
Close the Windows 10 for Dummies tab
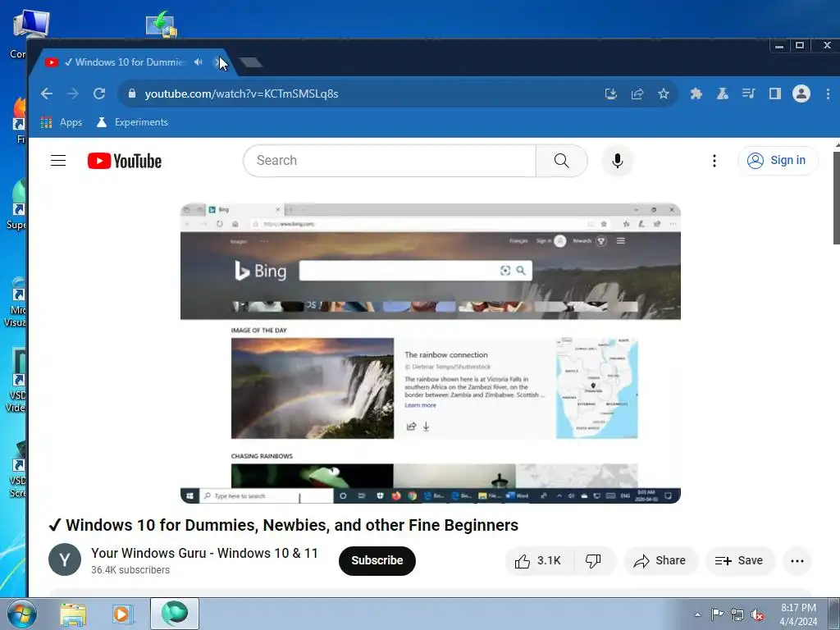point(217,62)
